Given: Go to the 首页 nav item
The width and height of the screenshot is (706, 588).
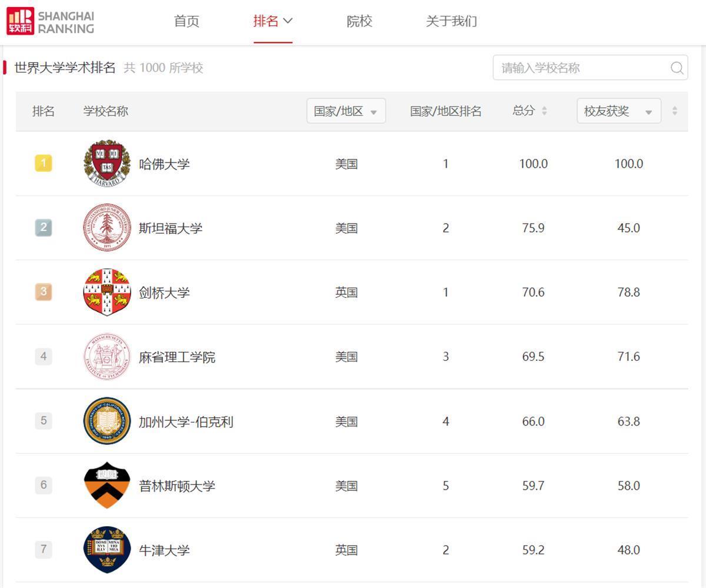Looking at the screenshot, I should coord(187,21).
